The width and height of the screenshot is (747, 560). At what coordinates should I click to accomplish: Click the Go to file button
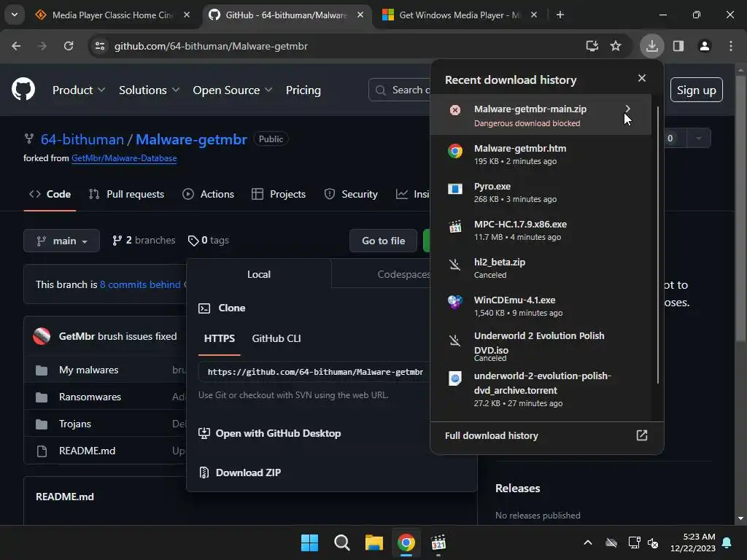point(383,241)
